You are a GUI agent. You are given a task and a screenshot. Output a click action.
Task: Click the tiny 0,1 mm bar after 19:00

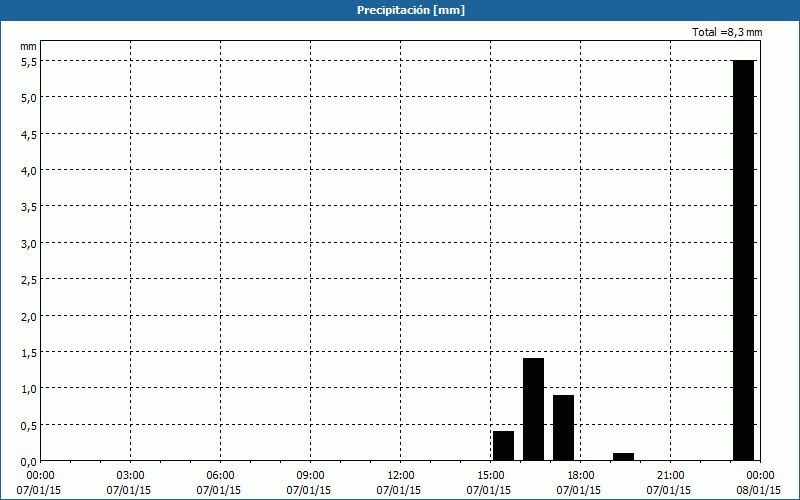tap(623, 457)
